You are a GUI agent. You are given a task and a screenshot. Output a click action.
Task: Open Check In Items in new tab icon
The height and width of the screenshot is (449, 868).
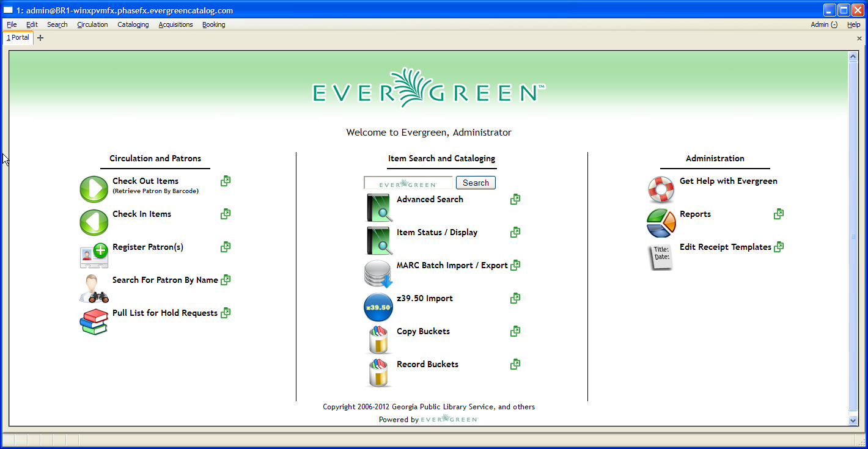point(226,214)
